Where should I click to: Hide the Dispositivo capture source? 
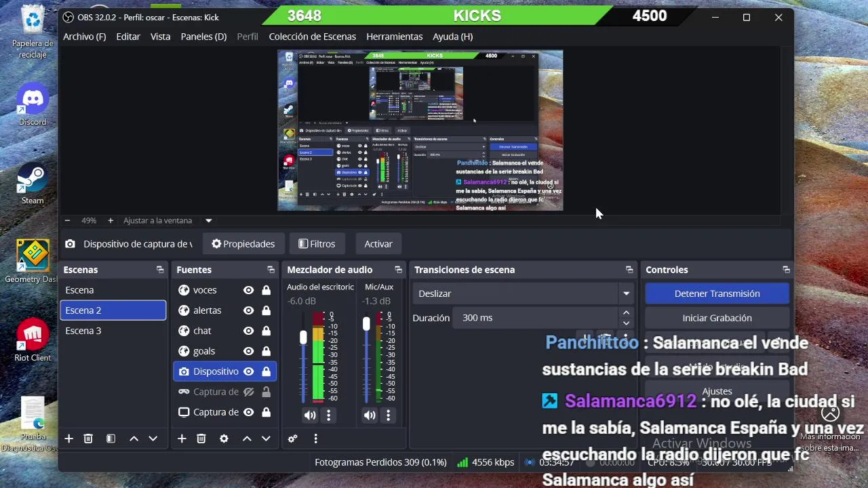click(x=248, y=371)
